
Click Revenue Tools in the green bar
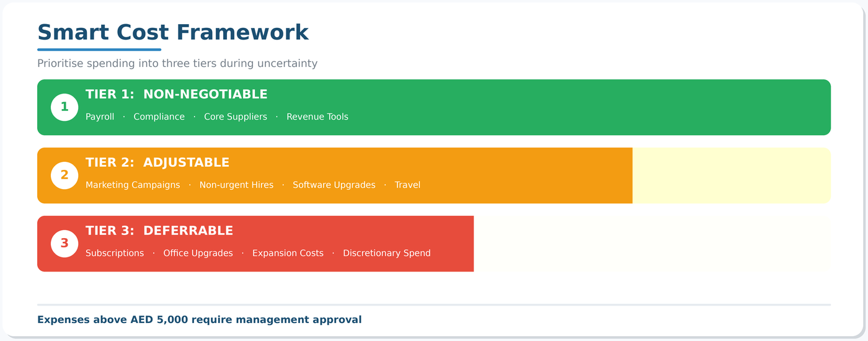317,117
